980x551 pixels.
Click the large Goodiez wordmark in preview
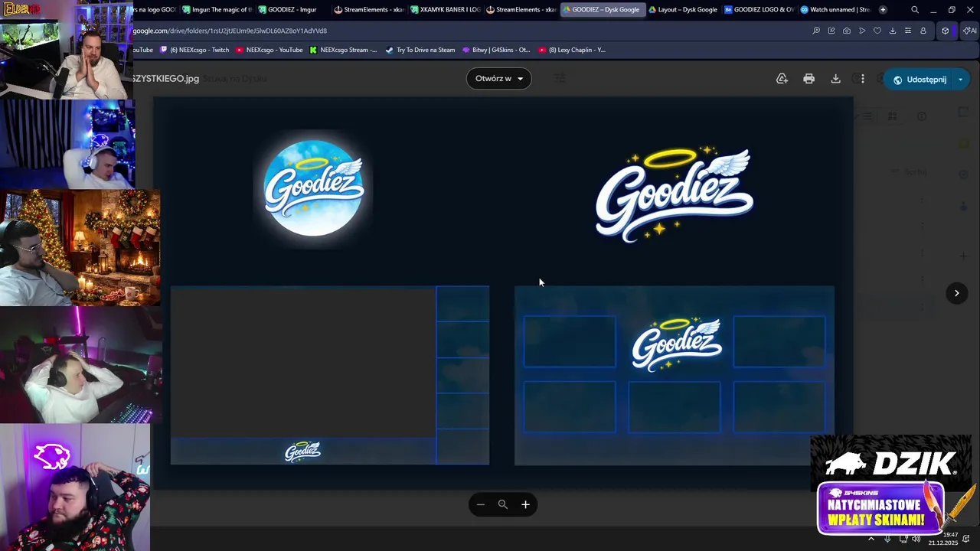[x=674, y=194]
